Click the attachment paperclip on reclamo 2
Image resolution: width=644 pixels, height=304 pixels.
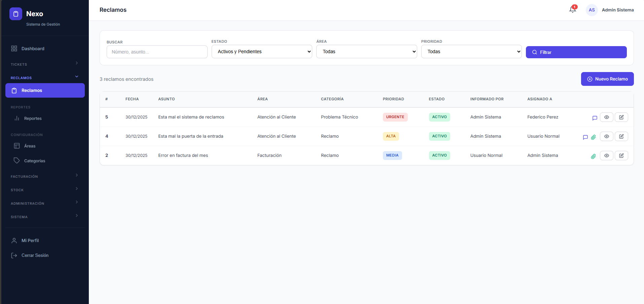click(x=593, y=156)
